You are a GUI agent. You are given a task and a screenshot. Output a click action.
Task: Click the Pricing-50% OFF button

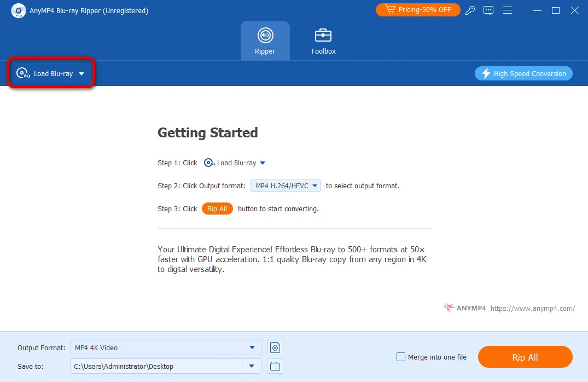click(x=418, y=10)
